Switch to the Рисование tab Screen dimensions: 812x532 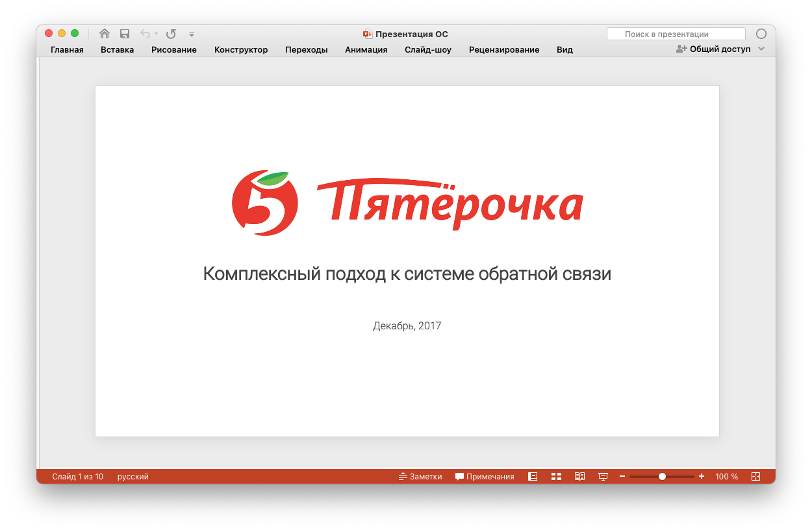[x=174, y=49]
